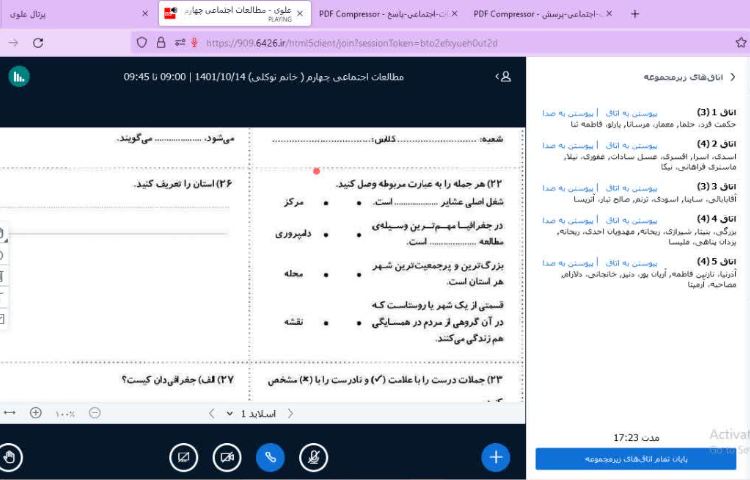Close the PDF Compressor پاسخ tab
750x480 pixels.
point(454,13)
